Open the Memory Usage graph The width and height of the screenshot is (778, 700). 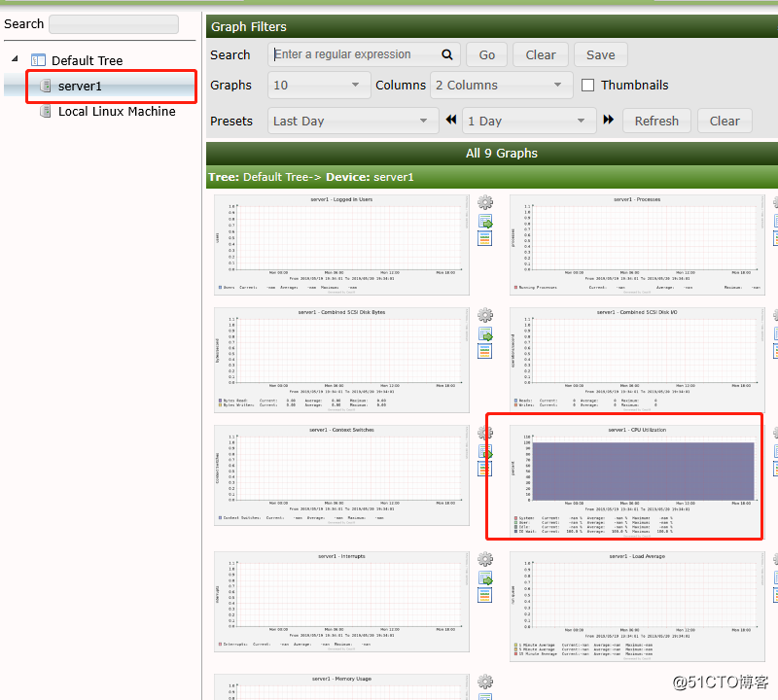[341, 686]
